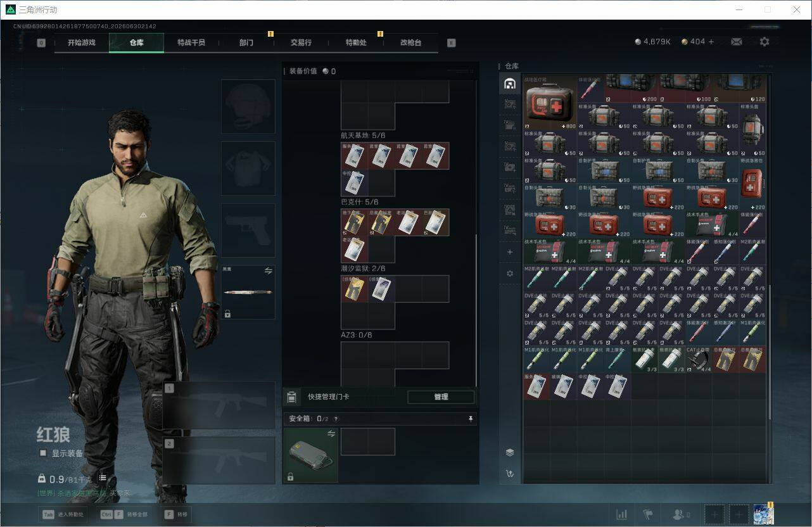Viewport: 812px width, 527px height.
Task: Click the flag icon in bottom bar
Action: click(x=647, y=515)
